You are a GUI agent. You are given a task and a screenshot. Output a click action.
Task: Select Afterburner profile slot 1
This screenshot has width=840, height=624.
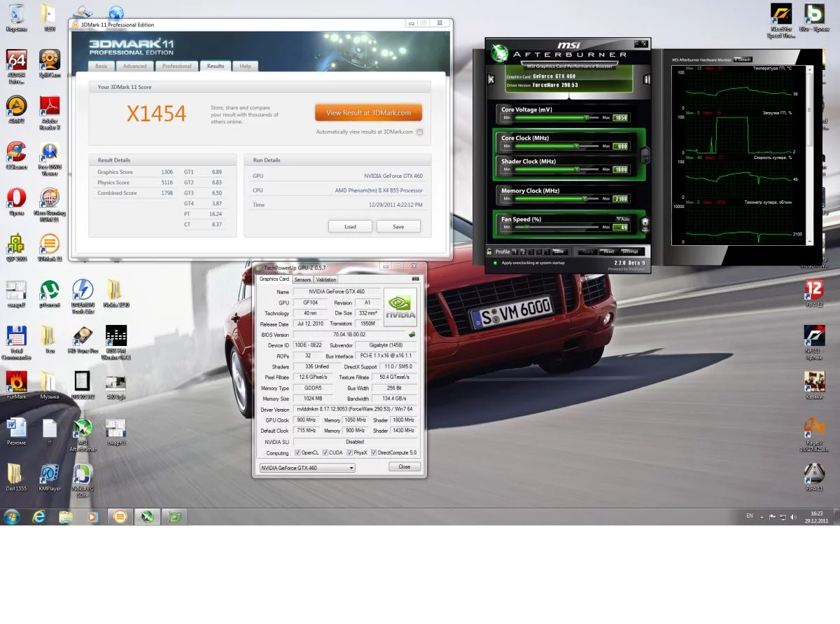point(514,251)
